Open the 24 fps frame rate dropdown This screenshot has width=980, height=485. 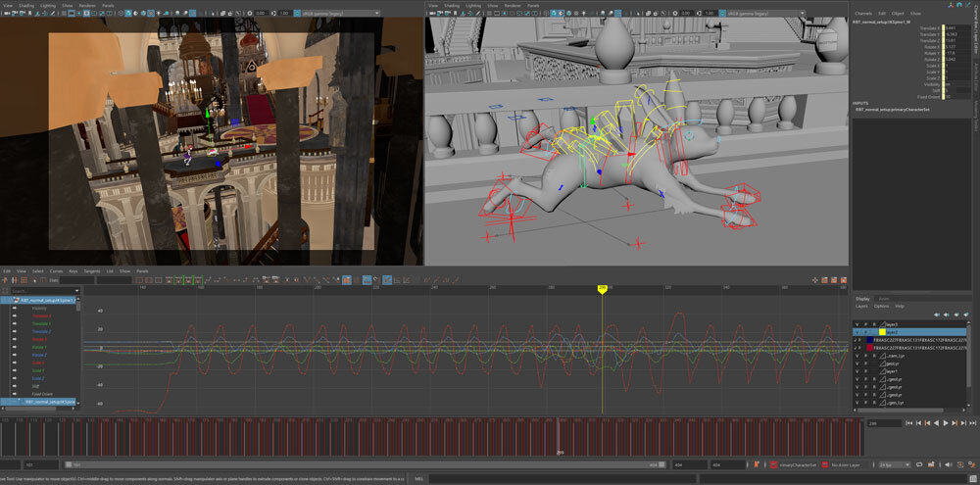click(894, 464)
